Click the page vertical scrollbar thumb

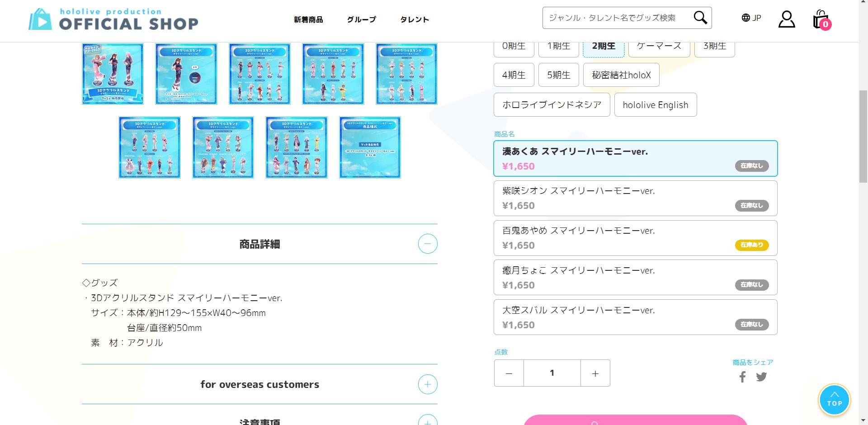863,137
